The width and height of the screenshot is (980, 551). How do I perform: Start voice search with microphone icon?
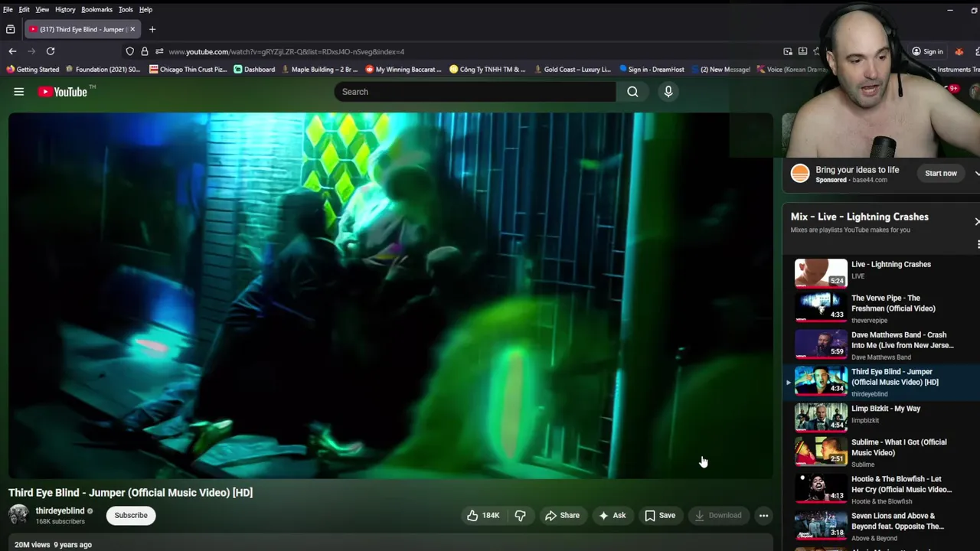tap(668, 92)
